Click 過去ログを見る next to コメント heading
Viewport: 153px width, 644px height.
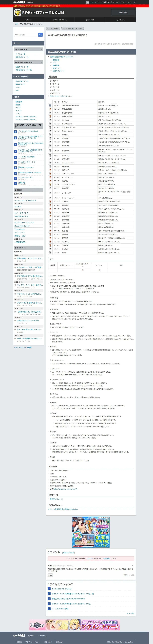coord(69,553)
